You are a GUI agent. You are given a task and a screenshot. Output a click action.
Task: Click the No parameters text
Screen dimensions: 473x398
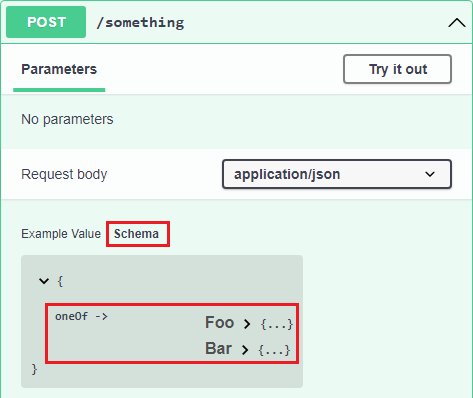(67, 119)
